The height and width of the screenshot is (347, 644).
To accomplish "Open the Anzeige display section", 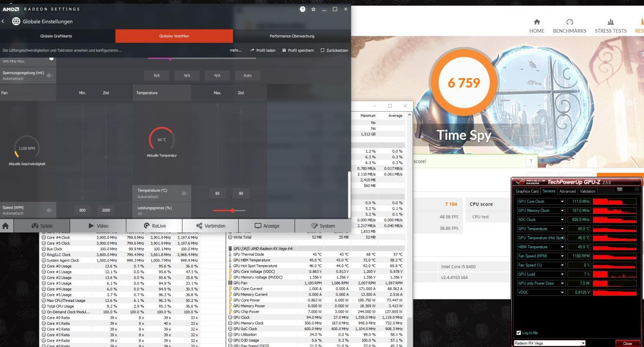I will point(266,226).
